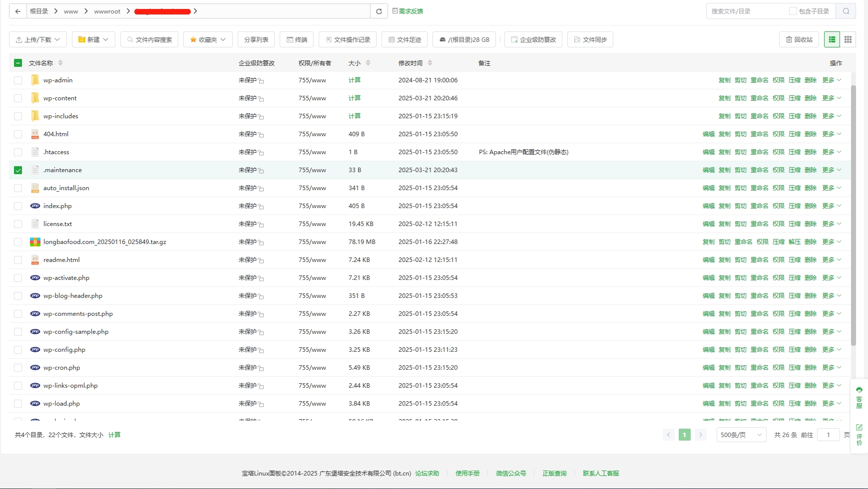Expand More options for index.php

coord(832,206)
